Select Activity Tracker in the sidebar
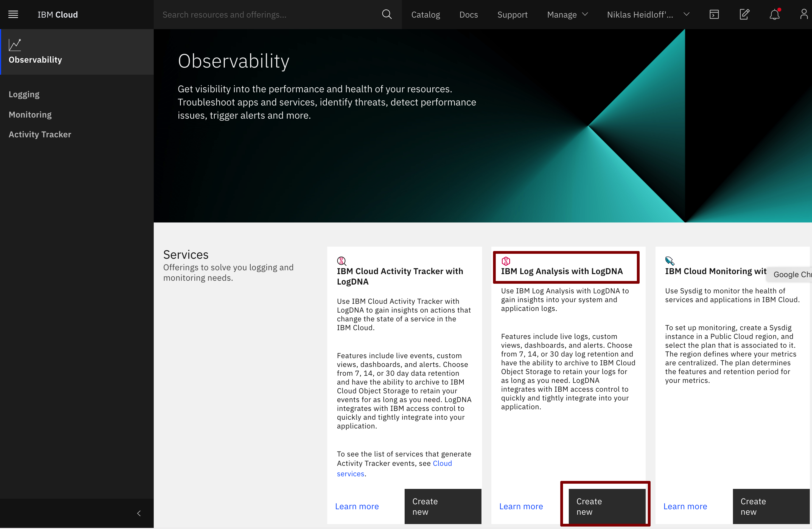This screenshot has height=529, width=812. [x=40, y=134]
